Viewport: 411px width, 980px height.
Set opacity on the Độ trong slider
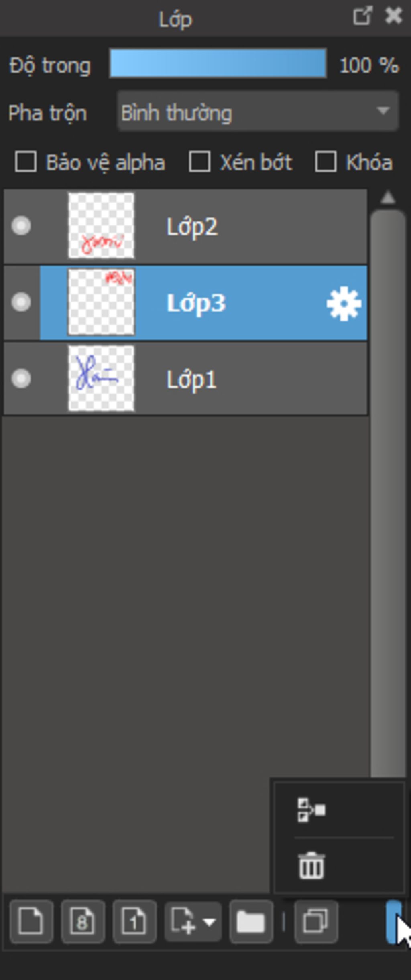218,63
